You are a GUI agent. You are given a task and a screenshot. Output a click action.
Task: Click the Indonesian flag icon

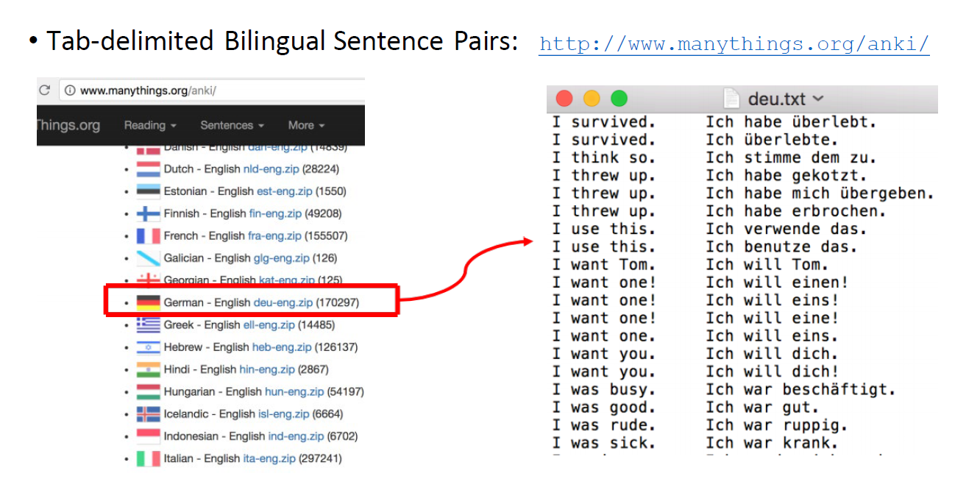[148, 436]
